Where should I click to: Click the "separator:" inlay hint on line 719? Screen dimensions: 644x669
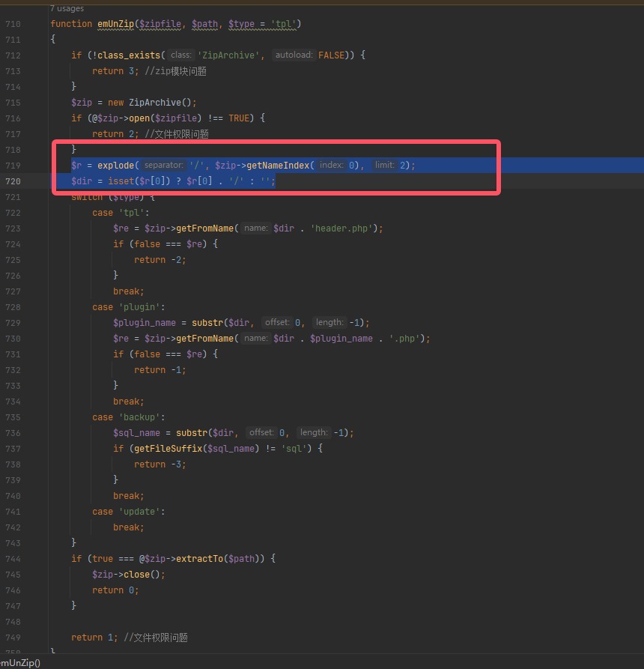164,165
